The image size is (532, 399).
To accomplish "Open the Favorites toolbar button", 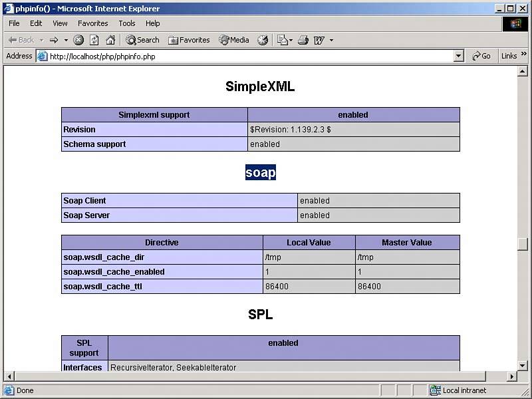I will click(189, 40).
